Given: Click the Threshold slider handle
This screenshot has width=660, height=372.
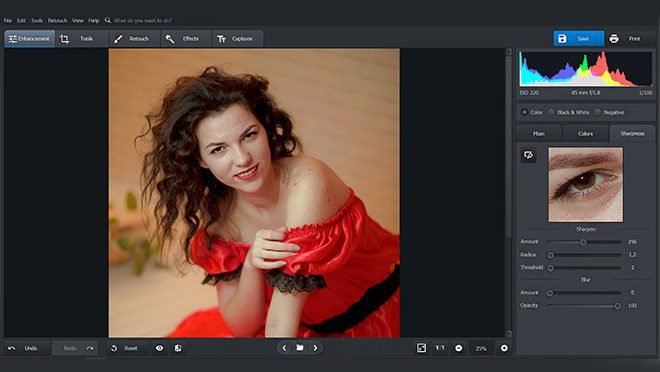Looking at the screenshot, I should [550, 268].
